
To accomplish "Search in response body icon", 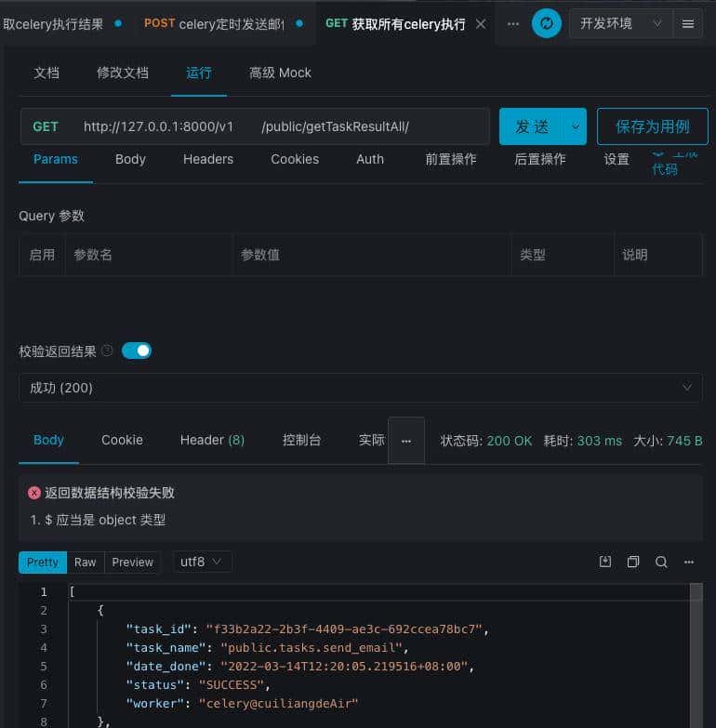I will tap(661, 562).
